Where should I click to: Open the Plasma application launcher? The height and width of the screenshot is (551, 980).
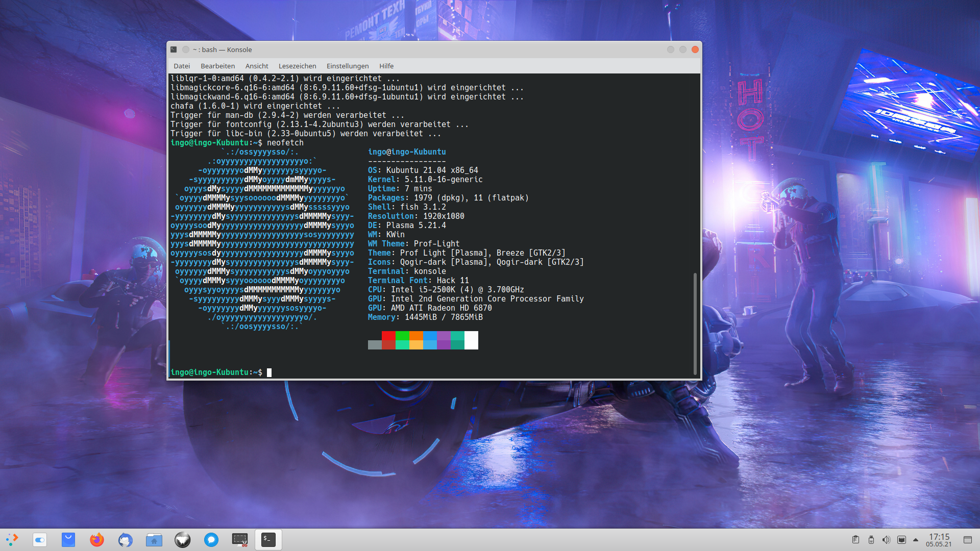[x=12, y=539]
